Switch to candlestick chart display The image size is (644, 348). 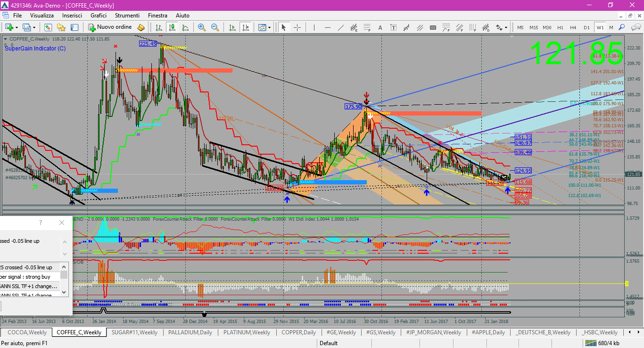[x=172, y=27]
